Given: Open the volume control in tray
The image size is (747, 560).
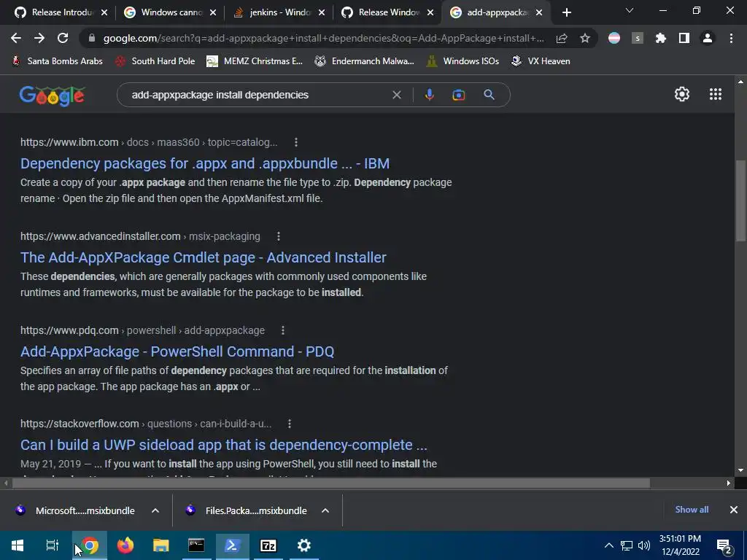Looking at the screenshot, I should [643, 545].
